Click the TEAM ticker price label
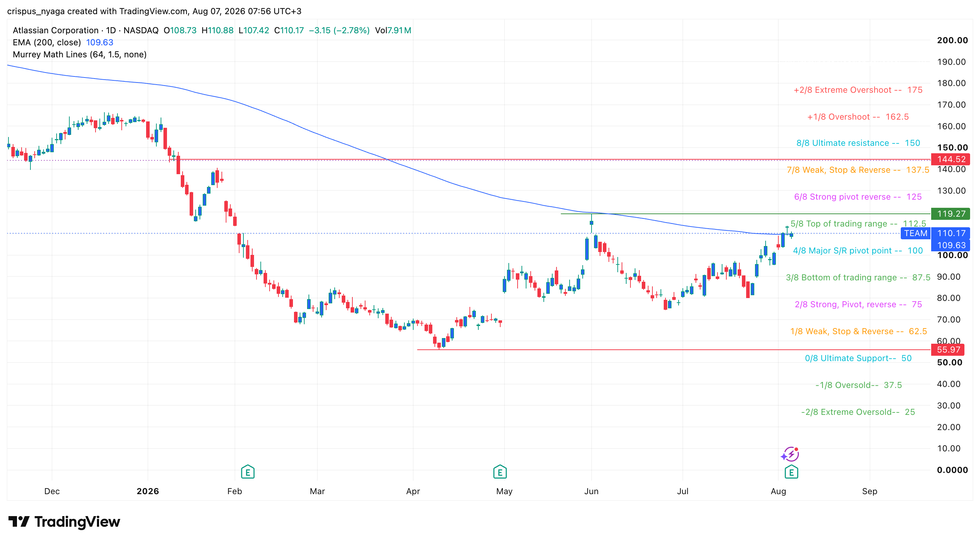 click(x=915, y=233)
